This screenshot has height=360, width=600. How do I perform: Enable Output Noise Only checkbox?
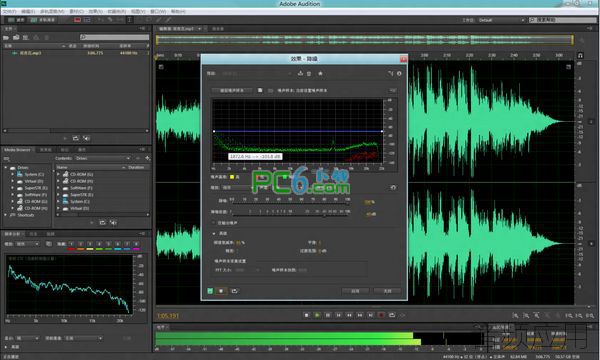click(x=214, y=223)
